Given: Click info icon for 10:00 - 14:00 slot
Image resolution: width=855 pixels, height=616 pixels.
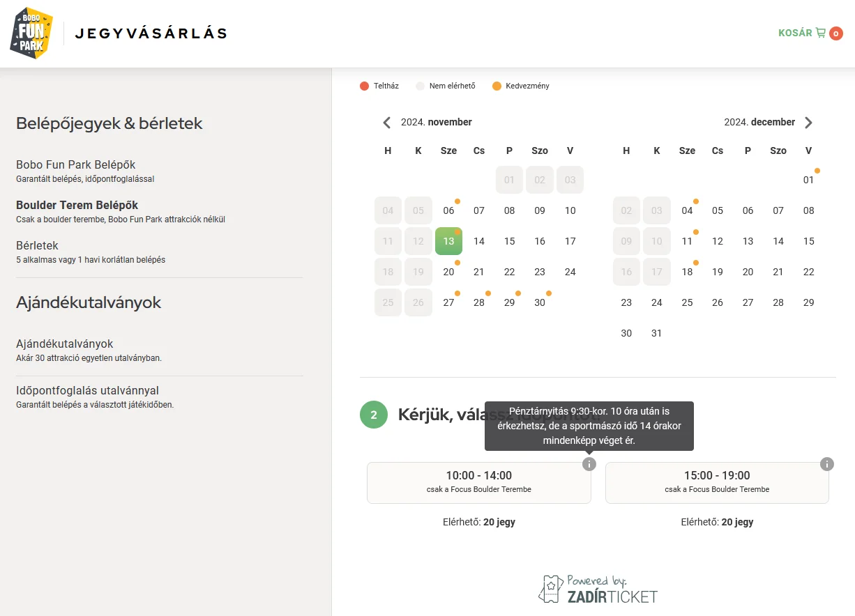Looking at the screenshot, I should 589,464.
